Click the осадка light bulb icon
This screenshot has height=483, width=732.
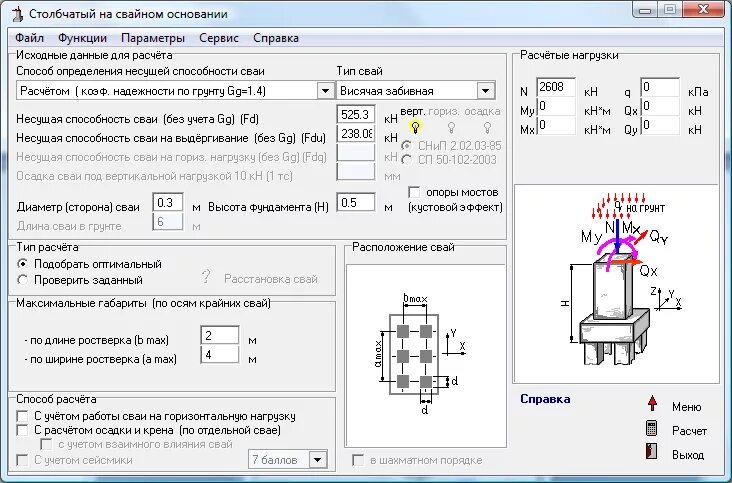(487, 127)
